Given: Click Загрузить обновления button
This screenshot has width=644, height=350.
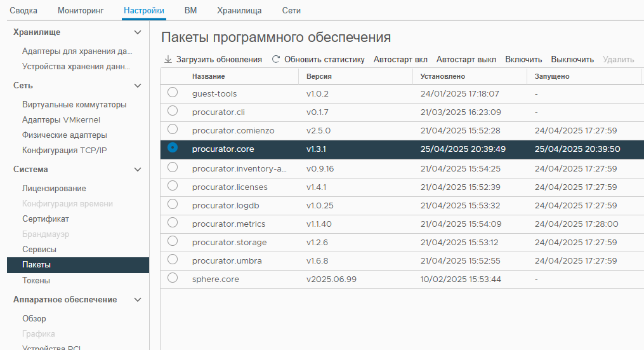Looking at the screenshot, I should point(213,59).
